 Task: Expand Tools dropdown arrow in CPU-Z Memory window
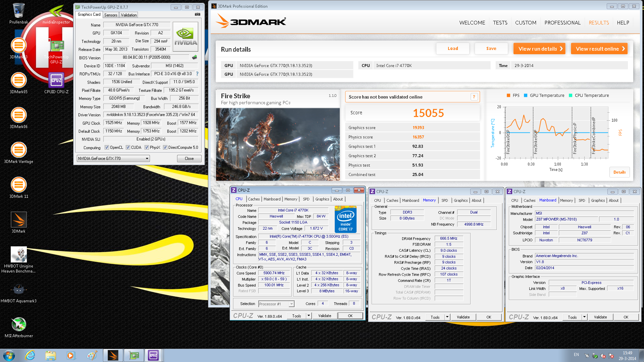click(447, 317)
